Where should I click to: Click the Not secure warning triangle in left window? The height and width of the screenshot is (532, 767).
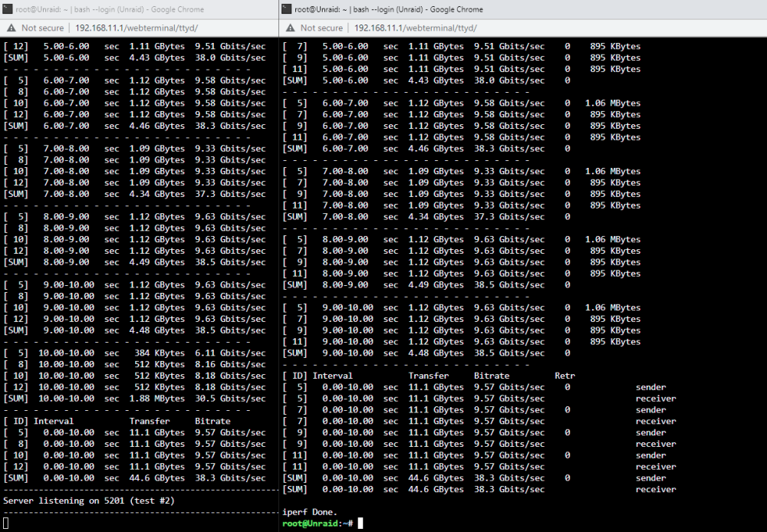point(11,28)
